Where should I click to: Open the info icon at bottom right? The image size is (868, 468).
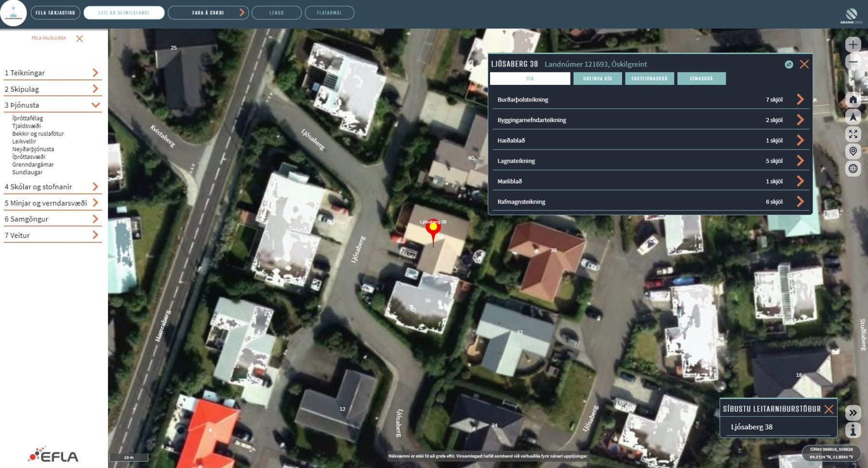853,430
